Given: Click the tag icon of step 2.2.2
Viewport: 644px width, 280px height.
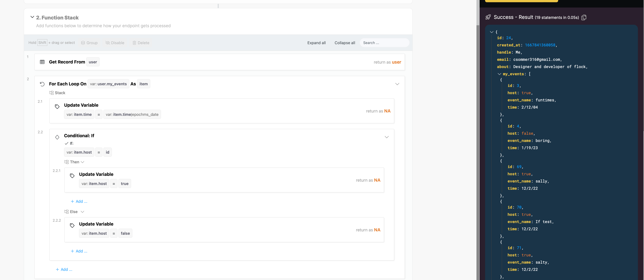Looking at the screenshot, I should [x=72, y=226].
